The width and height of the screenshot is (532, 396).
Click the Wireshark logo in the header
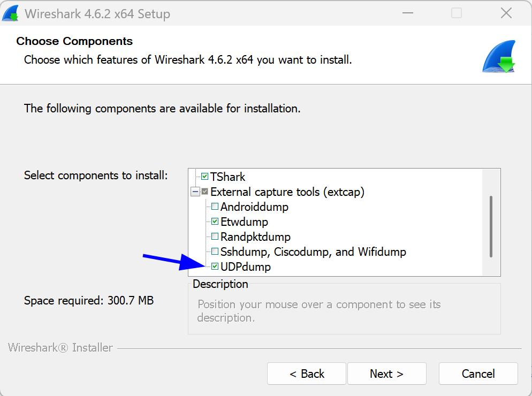[x=498, y=56]
